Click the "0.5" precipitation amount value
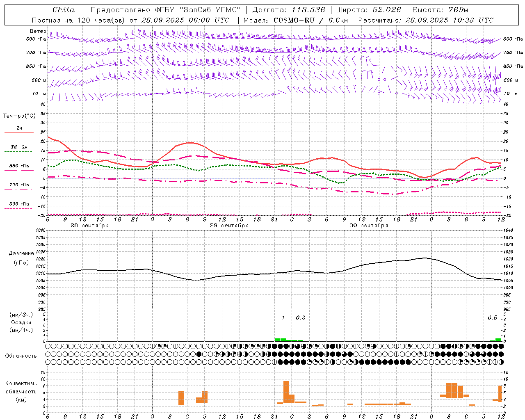525x420 pixels. [x=492, y=317]
